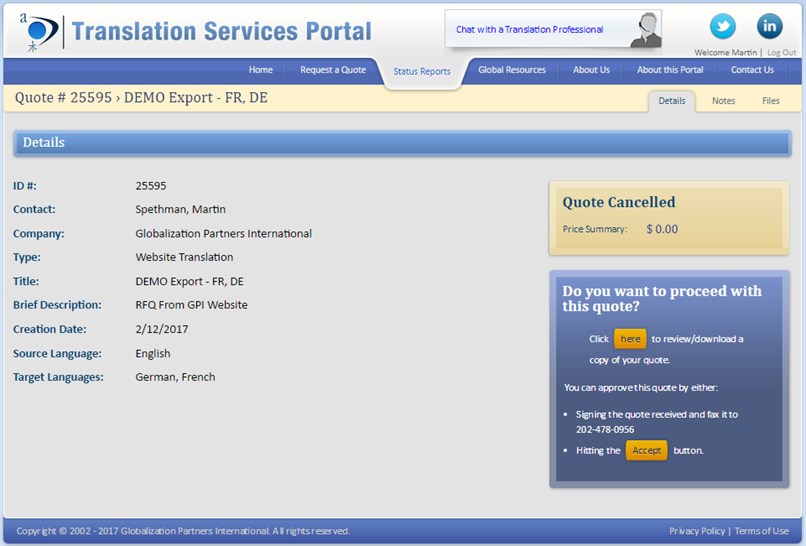The height and width of the screenshot is (546, 806).
Task: Open the LinkedIn icon link
Action: tap(769, 26)
